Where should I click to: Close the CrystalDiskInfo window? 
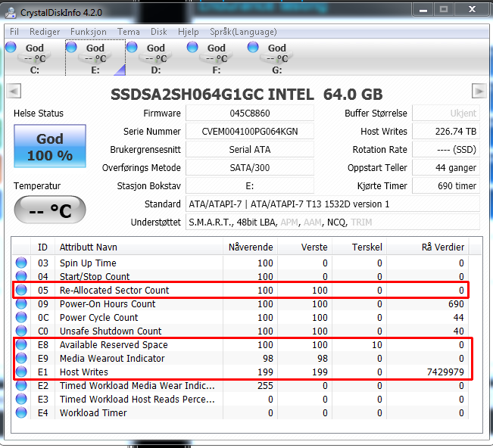(472, 10)
